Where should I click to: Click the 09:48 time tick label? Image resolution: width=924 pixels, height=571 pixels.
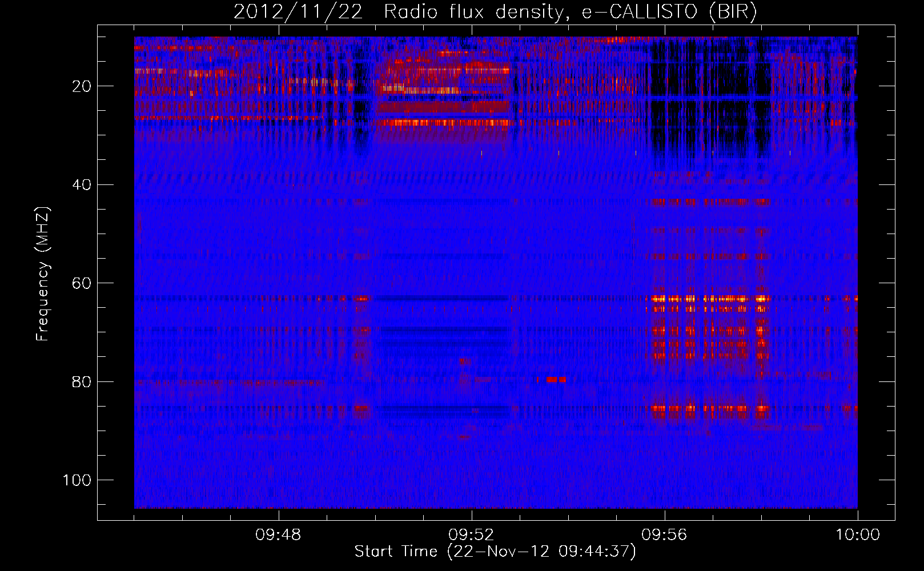pyautogui.click(x=278, y=535)
